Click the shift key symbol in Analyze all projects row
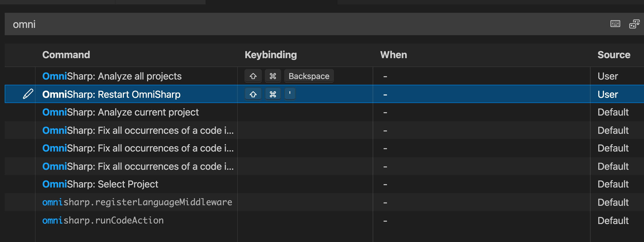Image resolution: width=644 pixels, height=242 pixels. coord(253,76)
